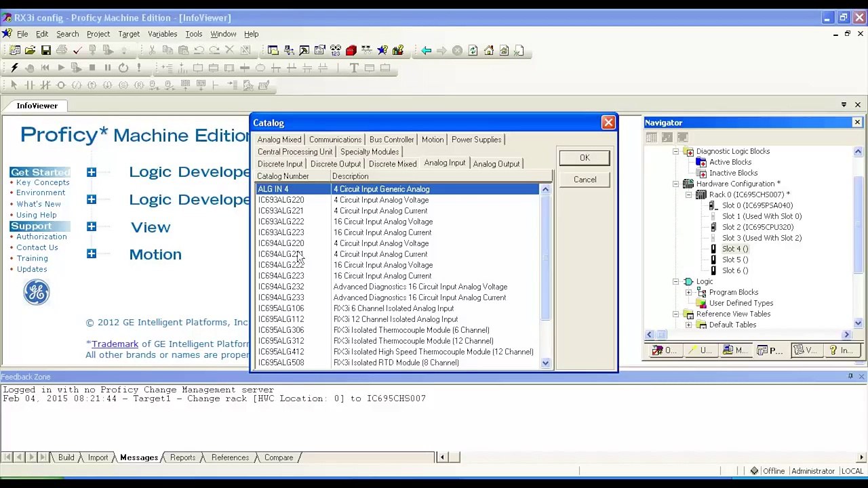Open the Variables menu
The image size is (868, 488).
[162, 34]
